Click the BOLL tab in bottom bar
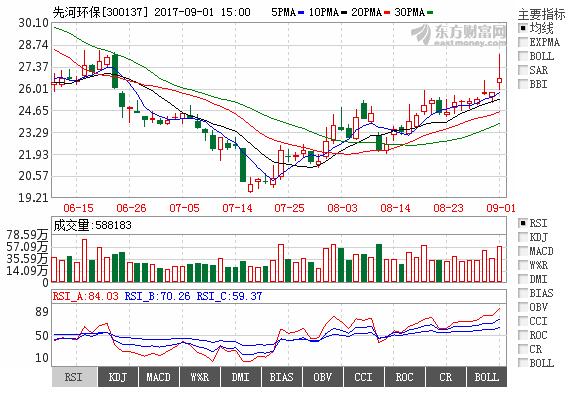The width and height of the screenshot is (576, 396). click(x=487, y=377)
